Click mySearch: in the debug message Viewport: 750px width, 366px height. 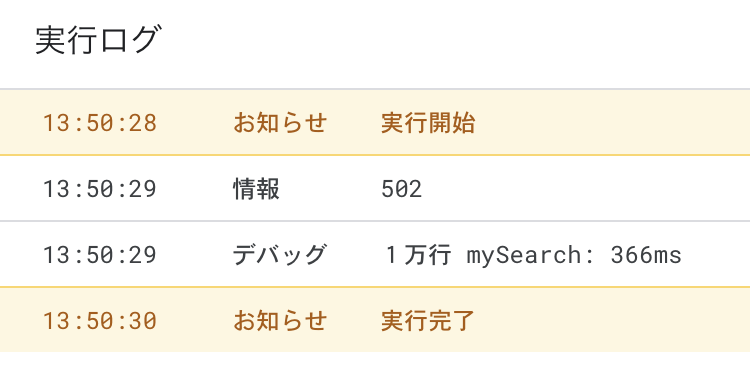[530, 255]
